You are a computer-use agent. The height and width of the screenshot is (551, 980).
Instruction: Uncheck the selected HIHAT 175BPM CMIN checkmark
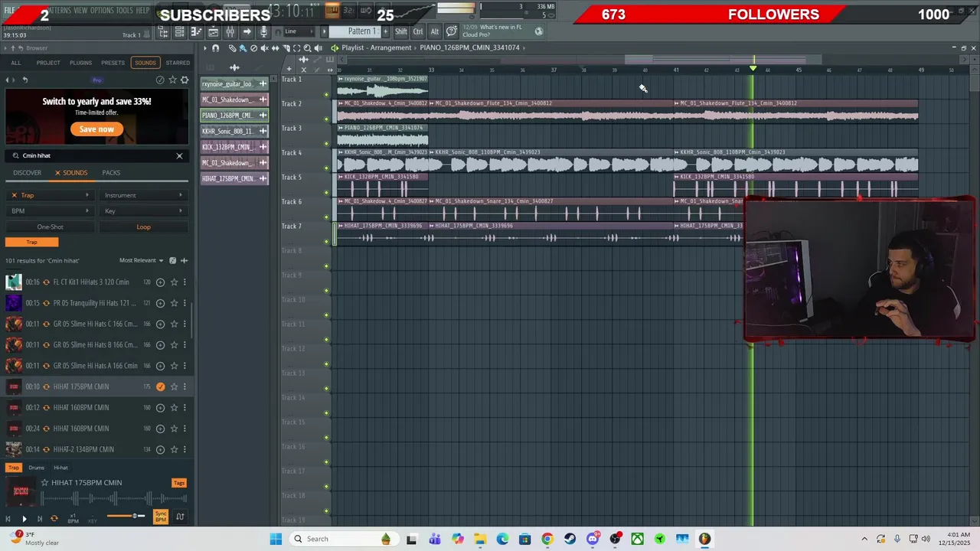tap(160, 386)
